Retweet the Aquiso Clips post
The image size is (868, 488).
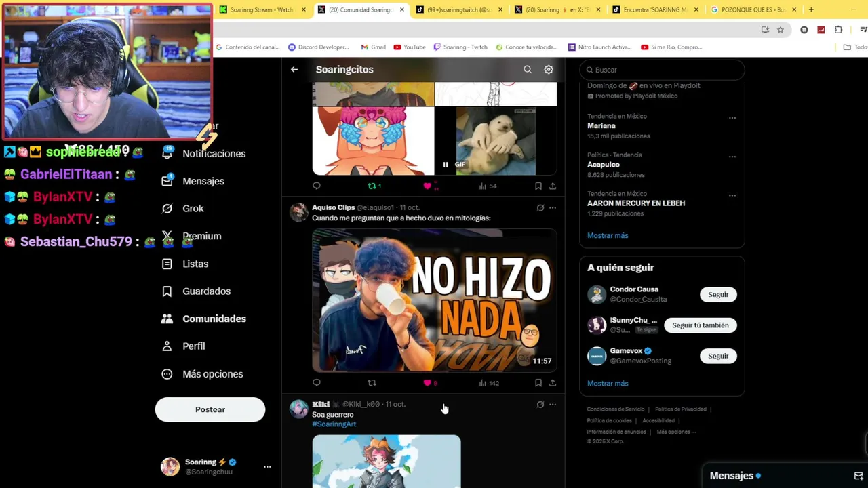pos(372,382)
